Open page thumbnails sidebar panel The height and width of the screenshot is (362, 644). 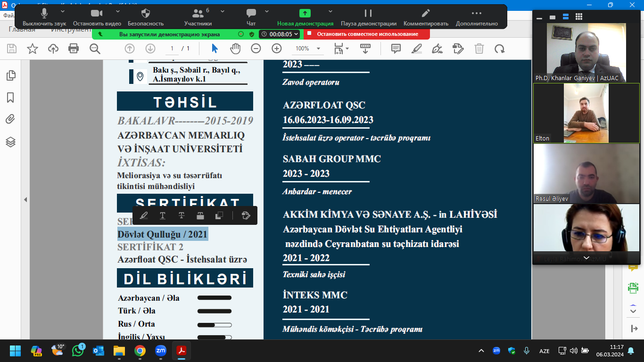point(10,75)
